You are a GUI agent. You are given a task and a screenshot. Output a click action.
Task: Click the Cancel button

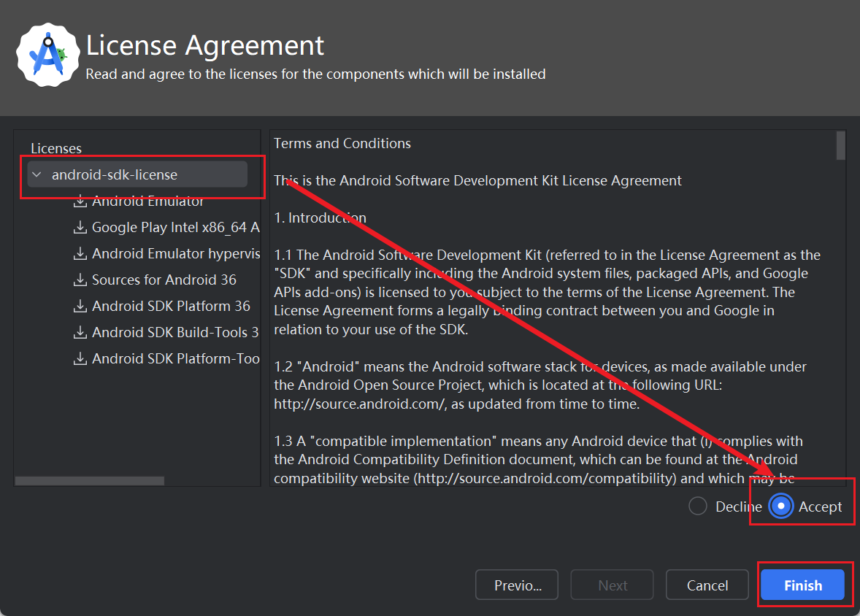point(707,585)
